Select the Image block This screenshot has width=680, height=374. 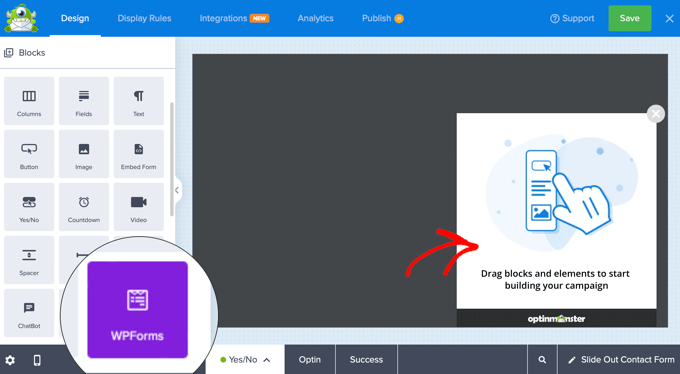coord(84,154)
